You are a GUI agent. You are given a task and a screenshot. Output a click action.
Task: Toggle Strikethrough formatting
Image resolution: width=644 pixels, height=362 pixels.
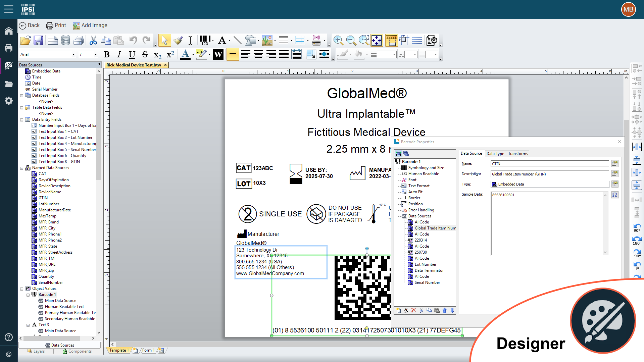tap(145, 54)
